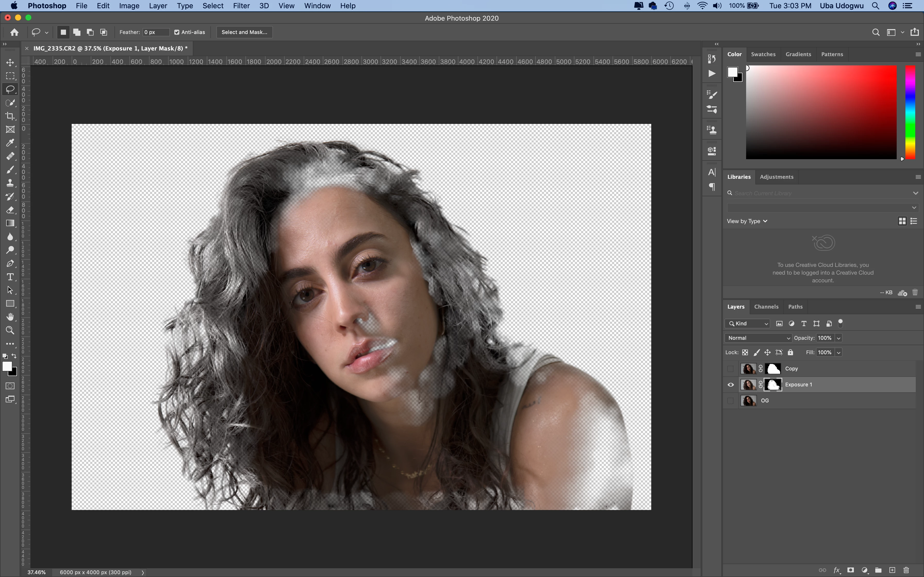The image size is (924, 577).
Task: Select the Horizontal Type tool
Action: point(10,277)
